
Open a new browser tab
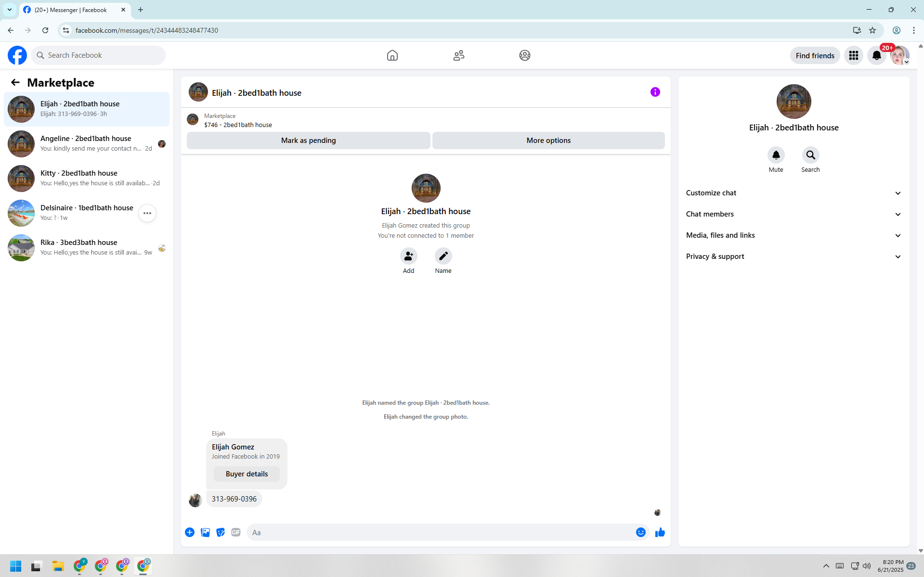point(141,10)
